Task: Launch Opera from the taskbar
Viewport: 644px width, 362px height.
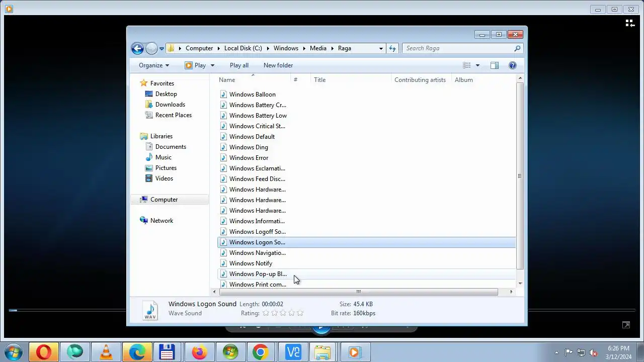Action: [x=44, y=352]
